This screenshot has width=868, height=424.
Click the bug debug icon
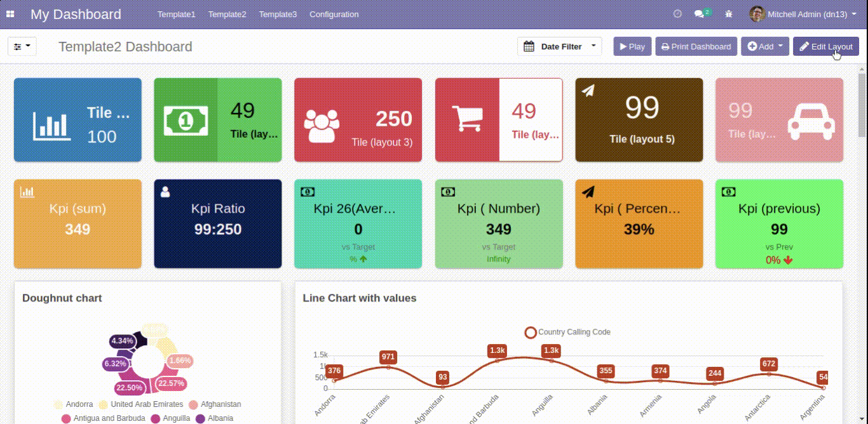(x=728, y=14)
